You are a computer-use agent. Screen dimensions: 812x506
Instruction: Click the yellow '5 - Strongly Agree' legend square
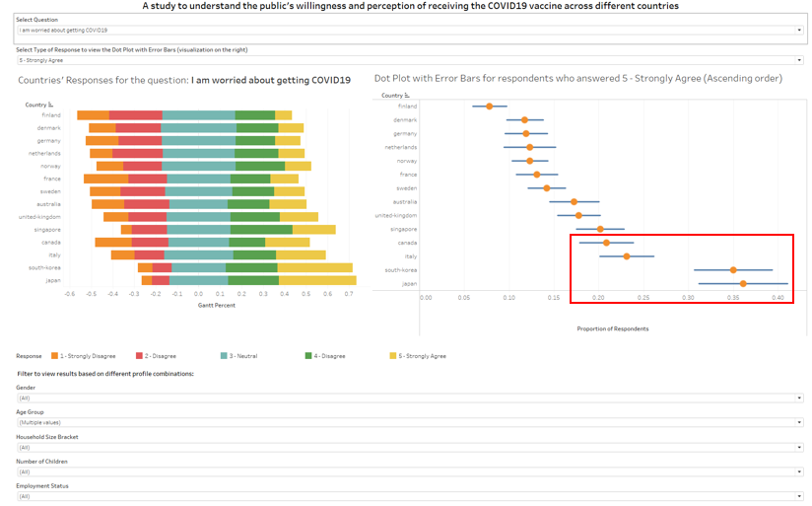pyautogui.click(x=394, y=355)
